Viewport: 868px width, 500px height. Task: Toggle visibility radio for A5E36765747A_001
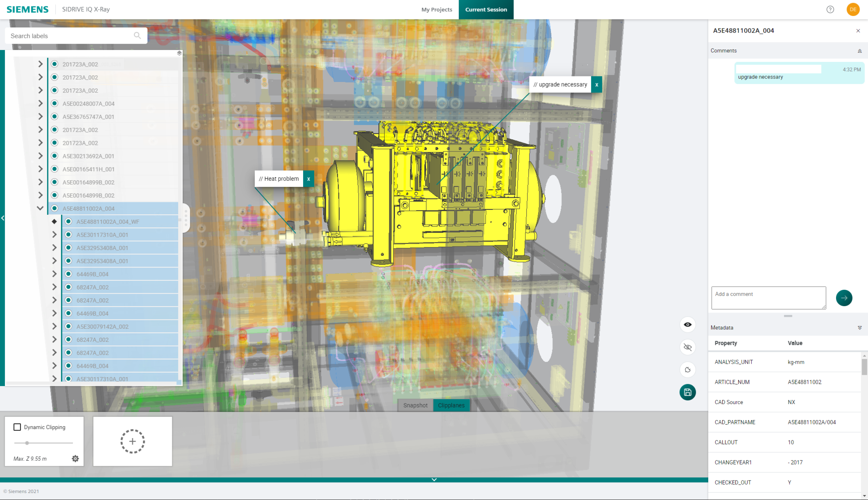pyautogui.click(x=55, y=116)
